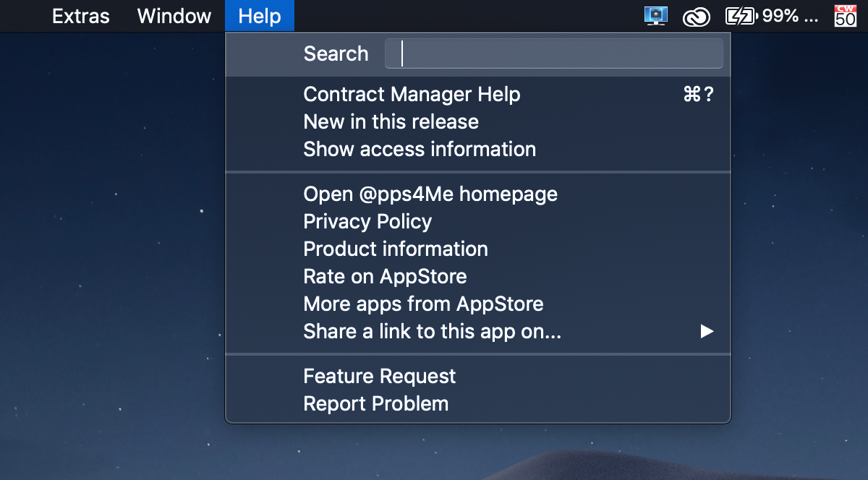Click the battery status icon
The height and width of the screenshot is (480, 868).
click(741, 16)
